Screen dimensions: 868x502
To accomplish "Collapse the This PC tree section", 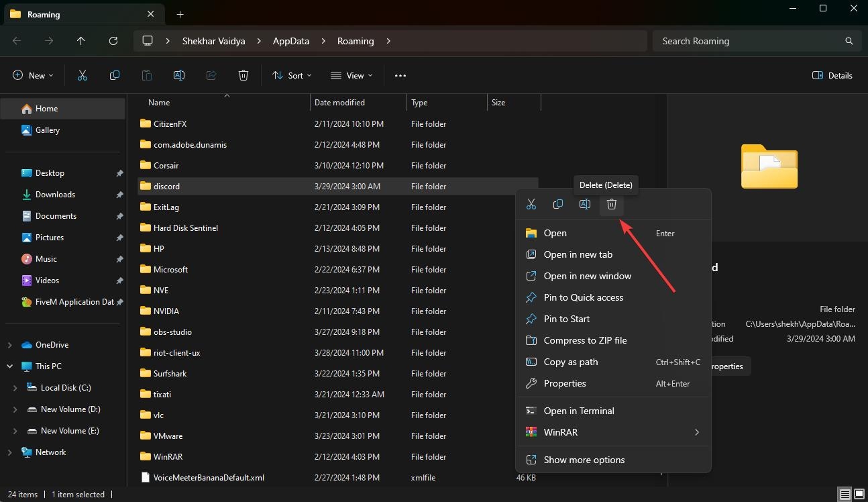I will click(9, 366).
